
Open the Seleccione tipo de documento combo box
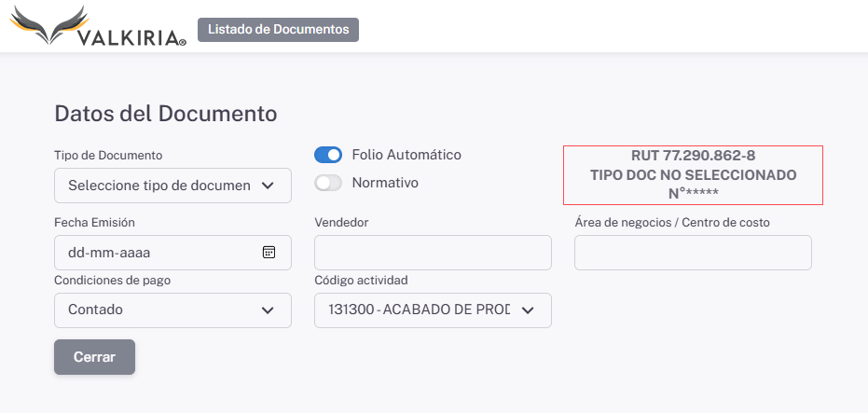(x=158, y=186)
